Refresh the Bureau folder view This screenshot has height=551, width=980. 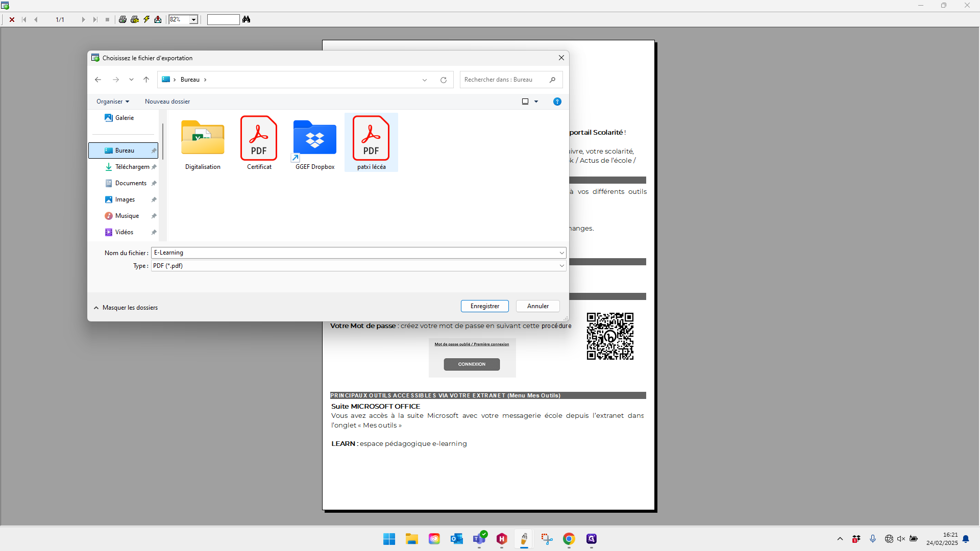[444, 80]
